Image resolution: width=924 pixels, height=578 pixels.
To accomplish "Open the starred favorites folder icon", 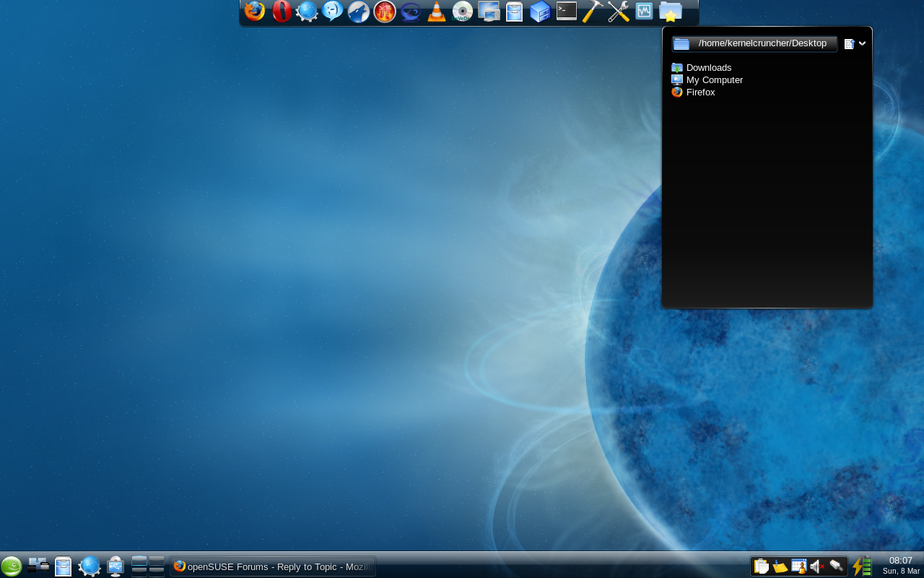I will pos(671,12).
